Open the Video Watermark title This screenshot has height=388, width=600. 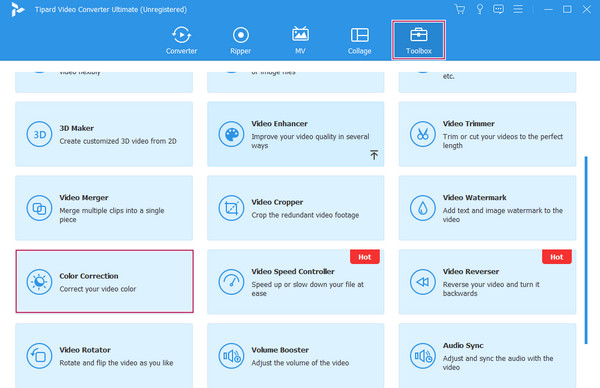pyautogui.click(x=474, y=197)
